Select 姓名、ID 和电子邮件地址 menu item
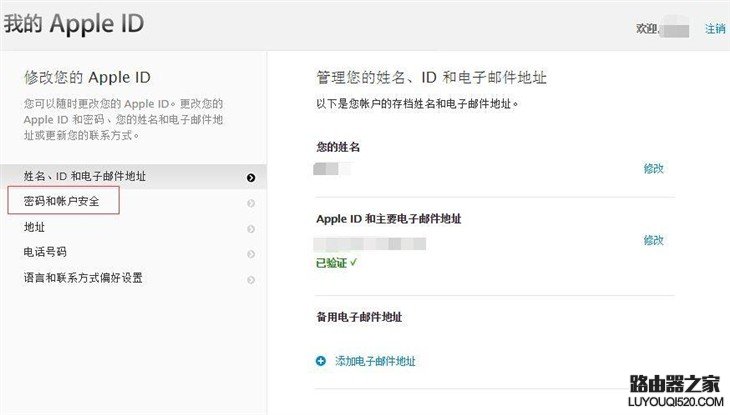This screenshot has height=415, width=730. [85, 177]
